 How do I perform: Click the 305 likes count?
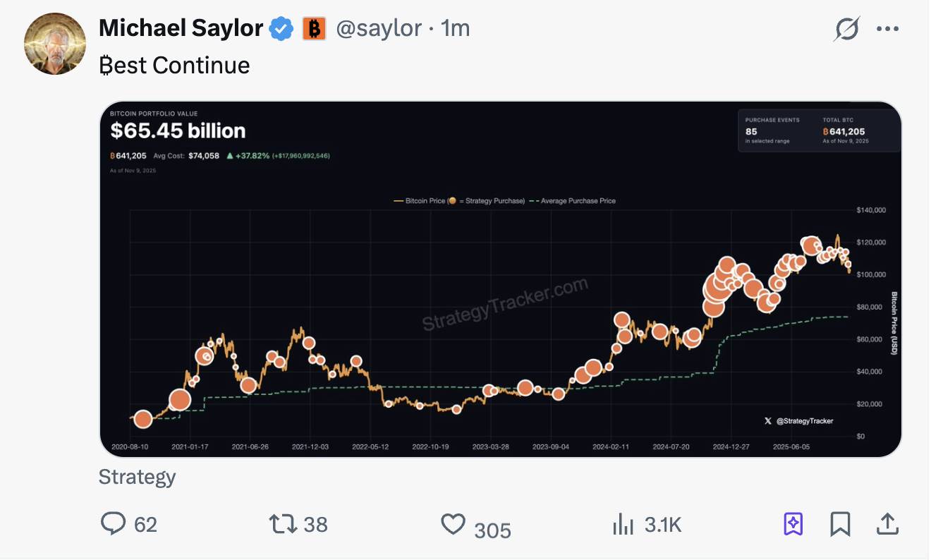click(492, 529)
